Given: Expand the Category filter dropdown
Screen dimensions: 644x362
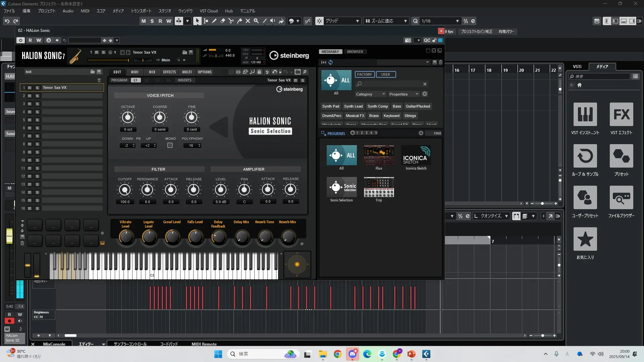Looking at the screenshot, I should click(370, 94).
